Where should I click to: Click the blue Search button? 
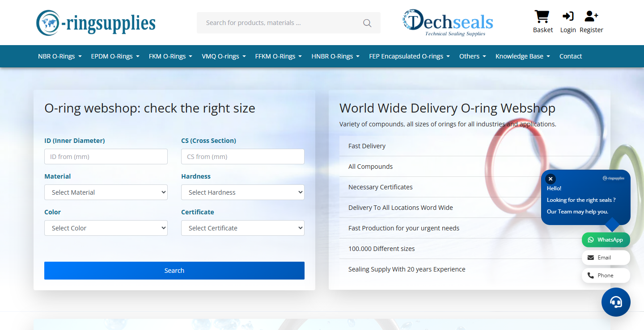pos(174,271)
